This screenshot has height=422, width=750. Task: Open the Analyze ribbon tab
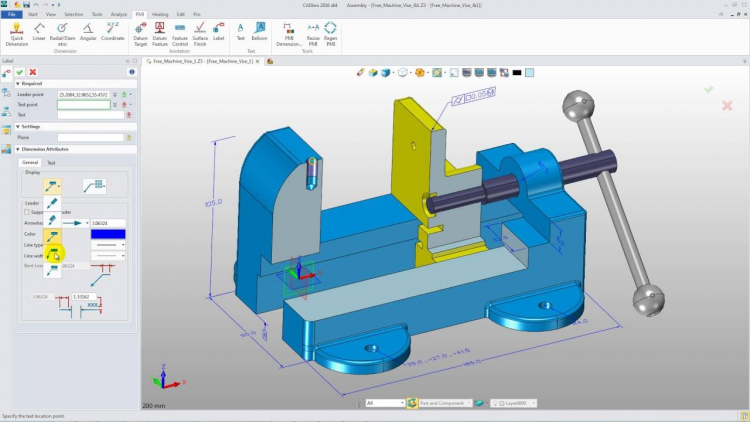pyautogui.click(x=119, y=15)
